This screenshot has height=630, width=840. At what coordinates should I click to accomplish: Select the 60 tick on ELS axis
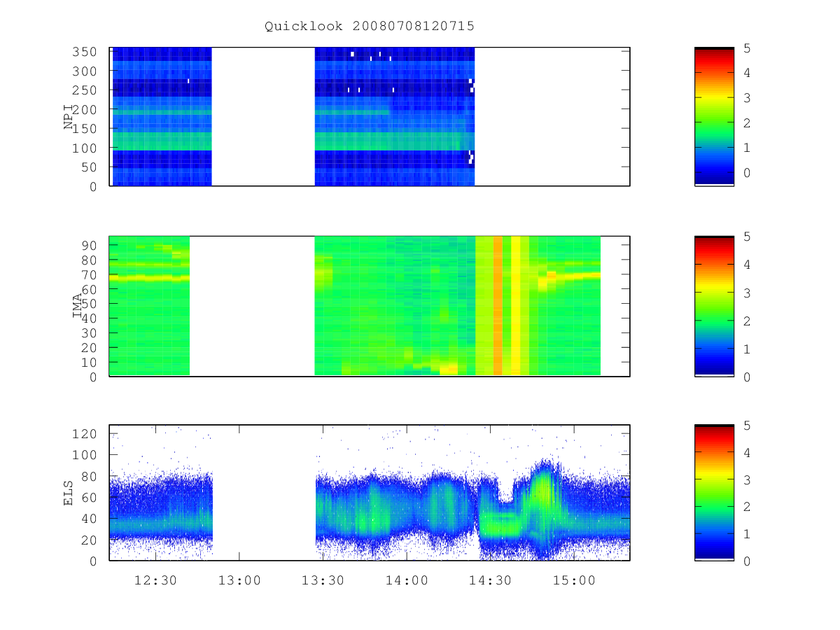[x=90, y=498]
